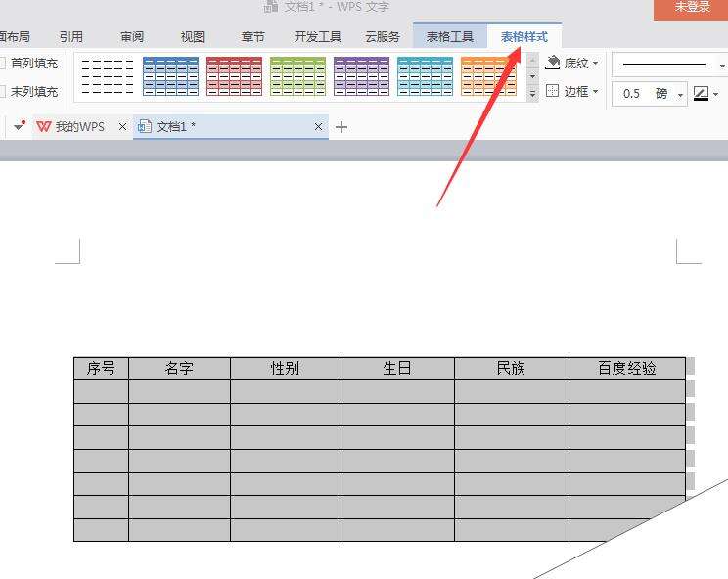Click the border pen color icon
Screen dimensions: 728x579
[x=701, y=93]
